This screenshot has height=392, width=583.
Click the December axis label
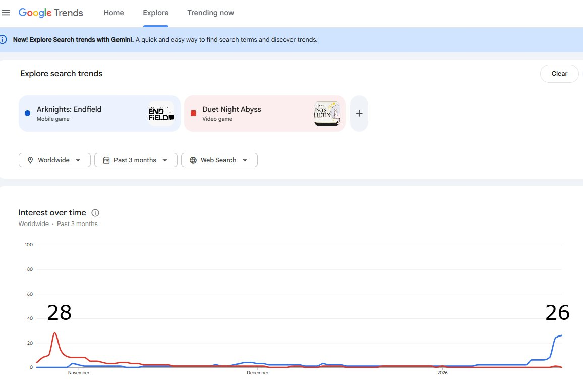coord(257,373)
